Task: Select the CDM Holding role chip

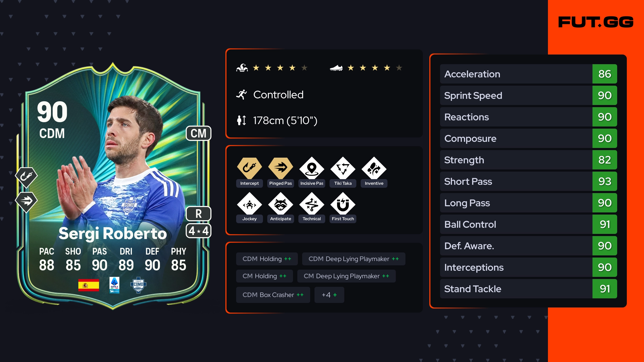Action: coord(267,259)
